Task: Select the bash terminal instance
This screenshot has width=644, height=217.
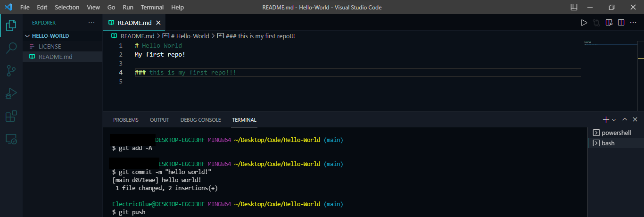Action: point(616,143)
